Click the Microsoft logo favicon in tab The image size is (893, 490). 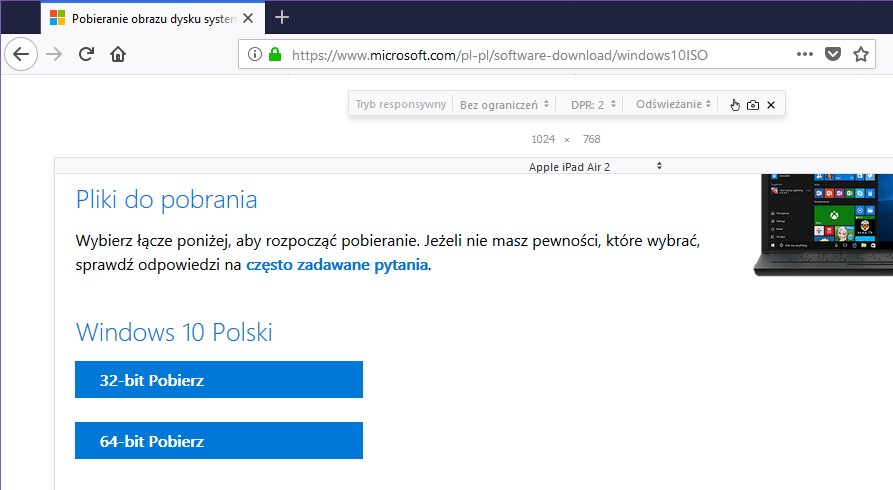tap(58, 18)
